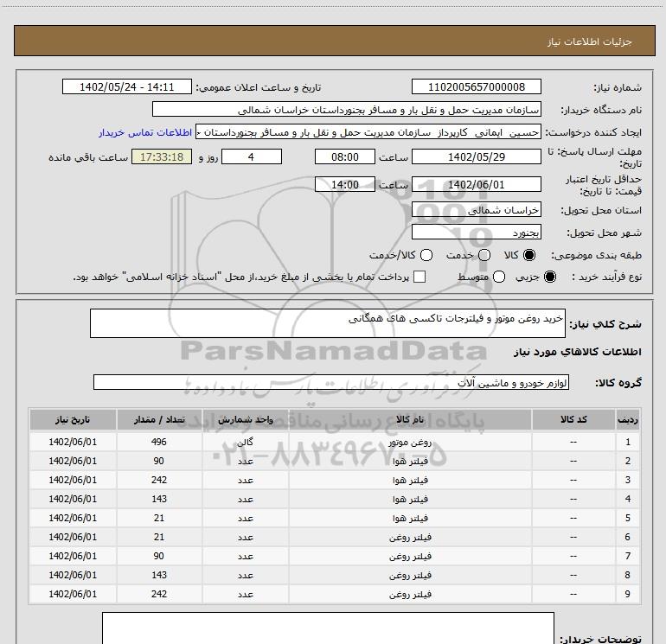666x644 pixels.
Task: Click the تاریخ نیاز column header
Action: click(73, 420)
